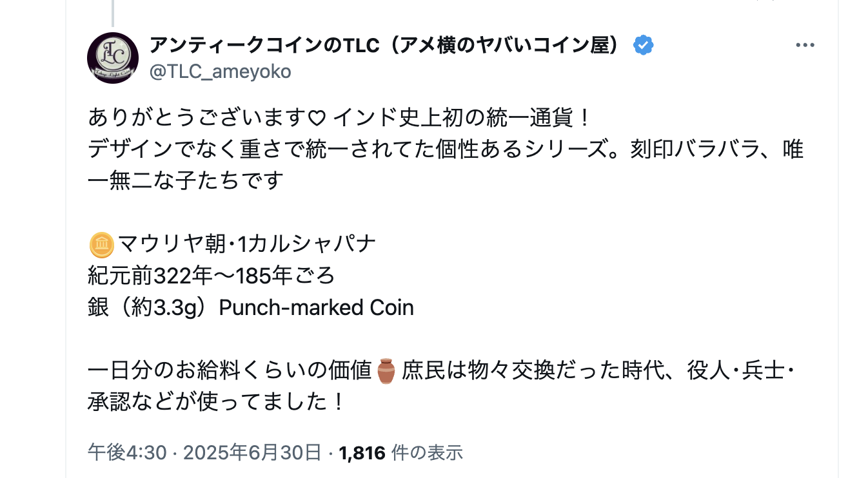Click the 2025年6月30日 date
Screen dimensions: 868x478
252,453
